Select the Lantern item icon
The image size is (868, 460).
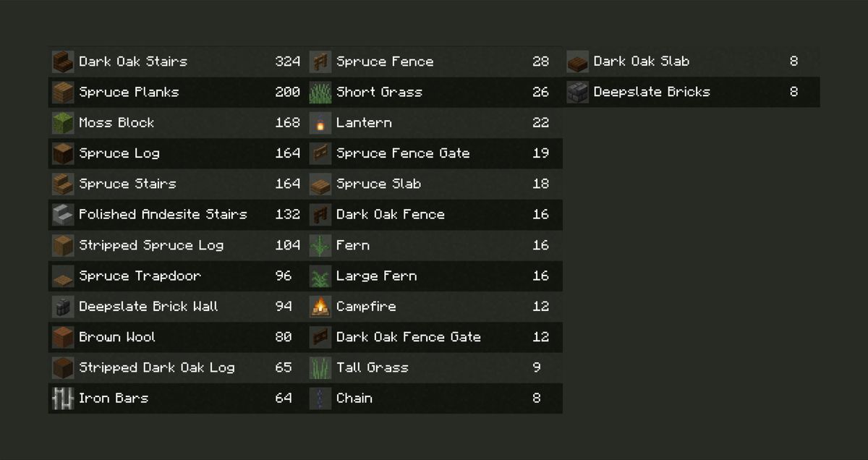coord(320,123)
